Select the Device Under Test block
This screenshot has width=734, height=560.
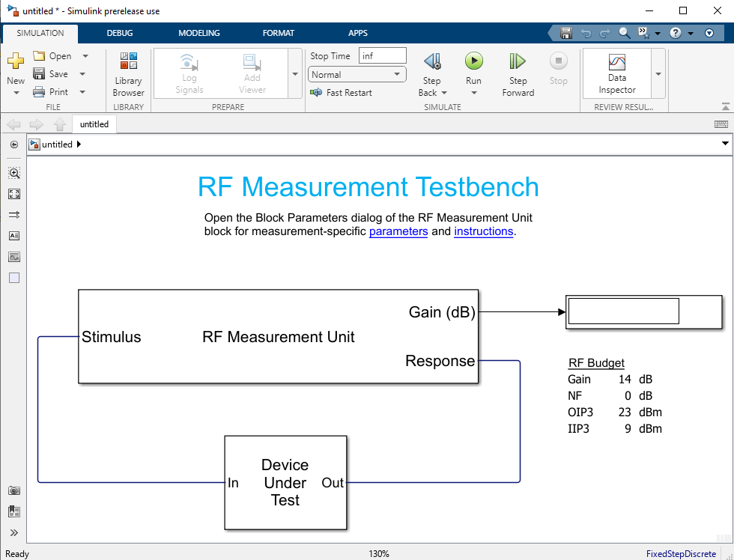pos(285,482)
